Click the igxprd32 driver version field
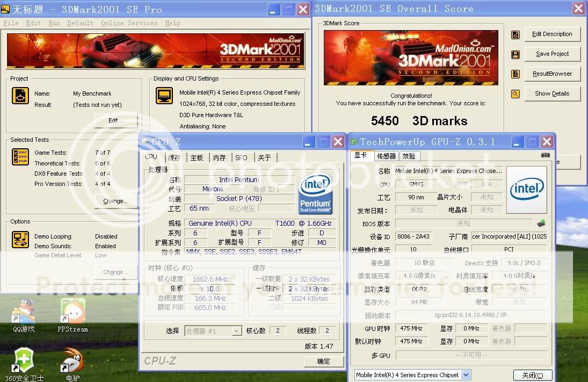 (x=471, y=315)
